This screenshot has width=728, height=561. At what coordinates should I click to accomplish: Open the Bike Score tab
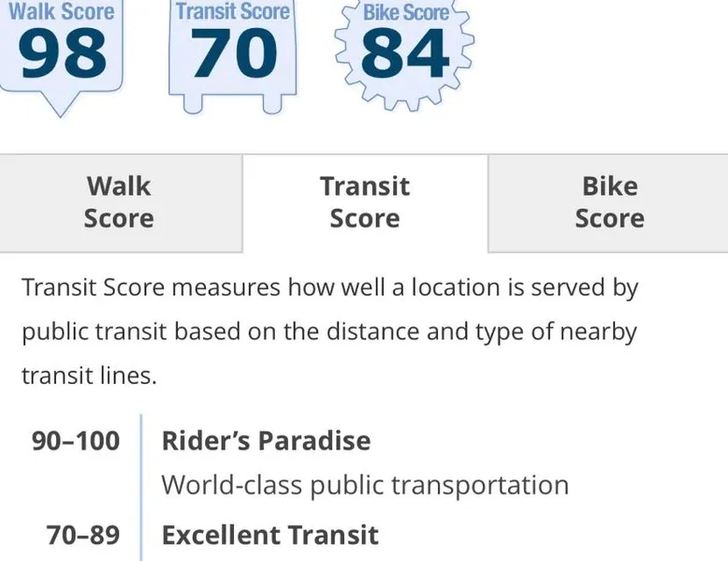(609, 202)
